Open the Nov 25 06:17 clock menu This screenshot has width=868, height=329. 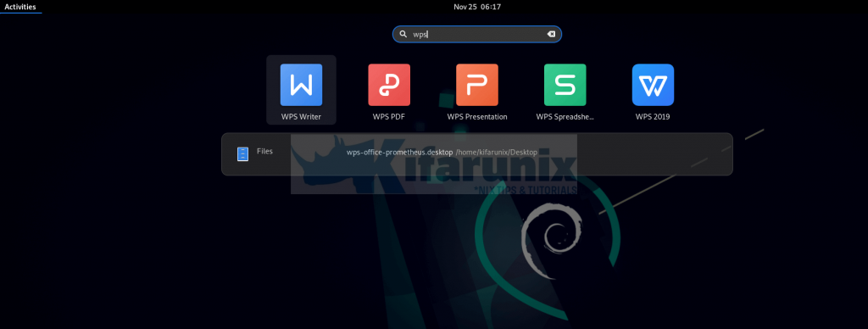click(477, 7)
